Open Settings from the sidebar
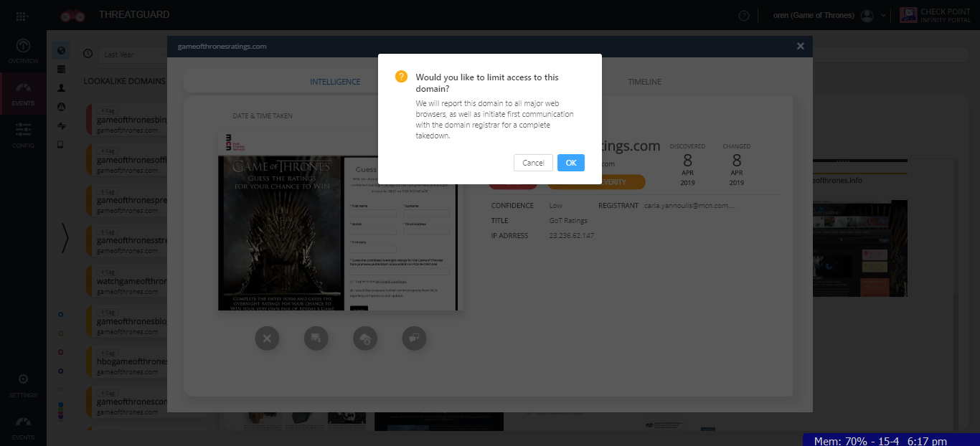Viewport: 980px width, 446px height. pos(23,385)
